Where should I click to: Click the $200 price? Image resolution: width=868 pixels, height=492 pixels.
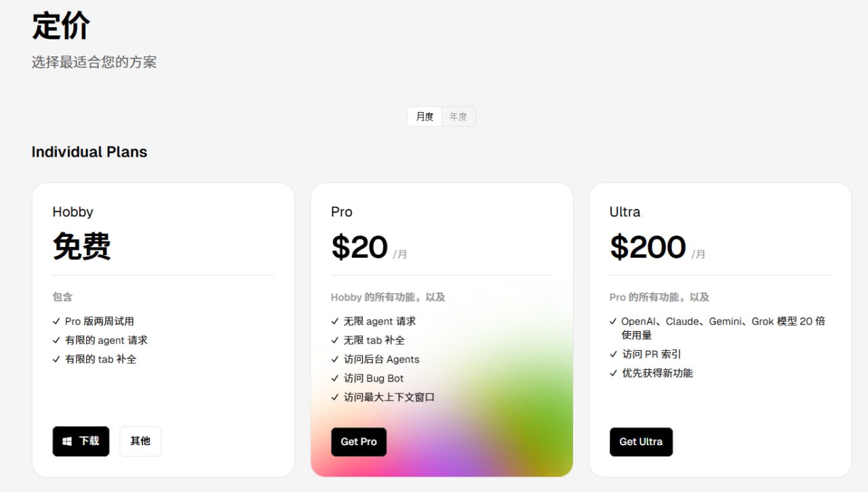click(648, 247)
